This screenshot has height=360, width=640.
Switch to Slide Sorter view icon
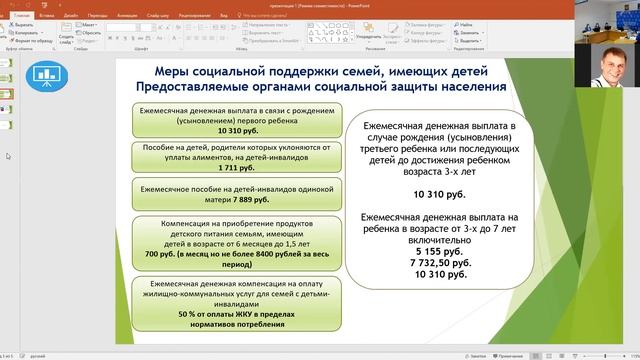(x=549, y=356)
